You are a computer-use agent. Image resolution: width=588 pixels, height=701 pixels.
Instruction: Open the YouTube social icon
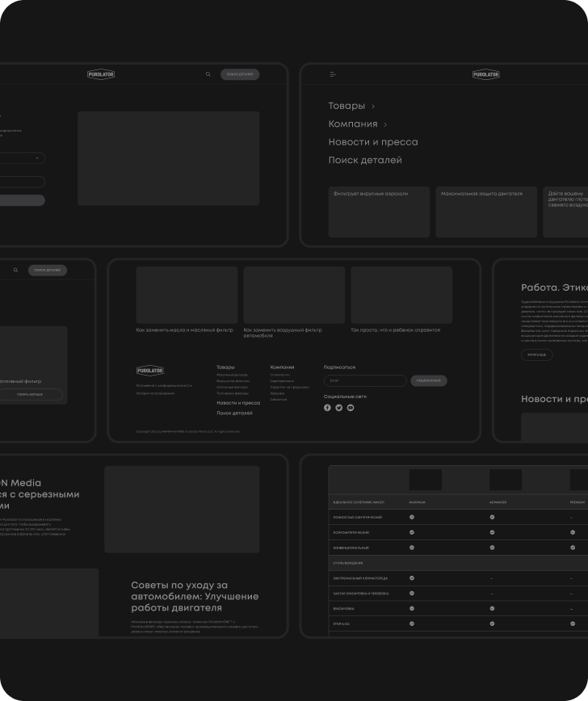click(351, 408)
